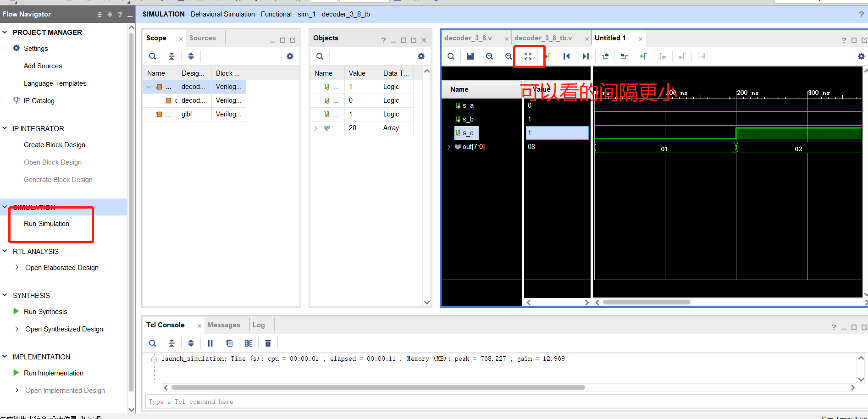Pause the Tcl Console output

pos(210,343)
